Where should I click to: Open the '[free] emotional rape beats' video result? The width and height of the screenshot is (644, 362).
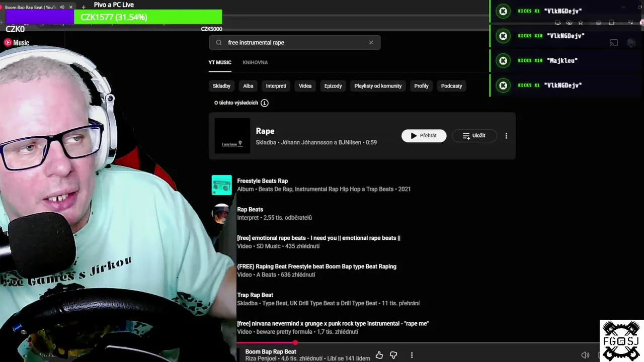[x=318, y=238]
